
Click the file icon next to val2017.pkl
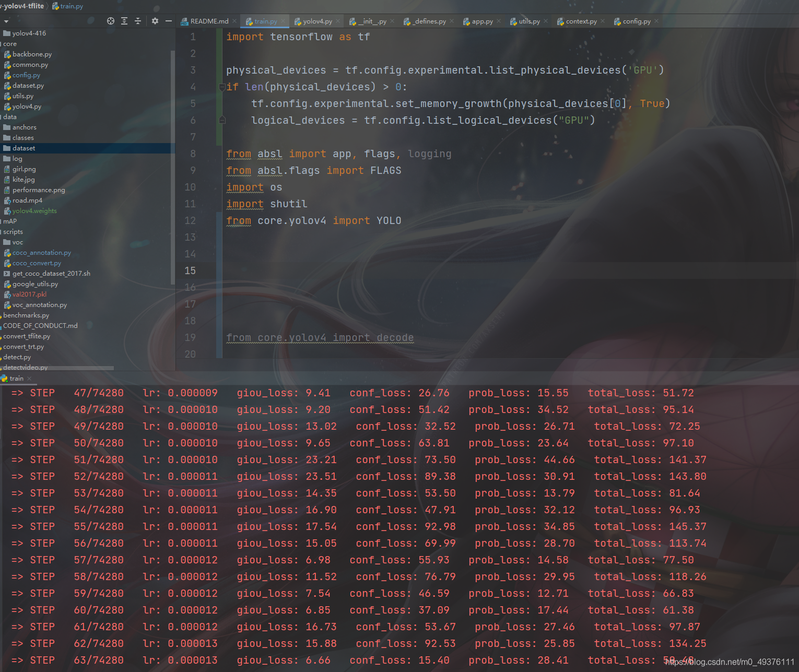[6, 294]
